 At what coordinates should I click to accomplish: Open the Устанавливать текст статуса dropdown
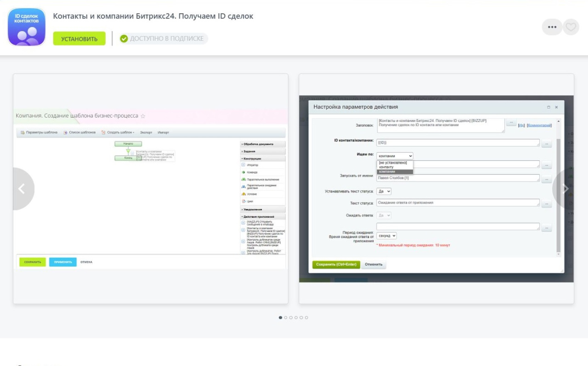[384, 191]
